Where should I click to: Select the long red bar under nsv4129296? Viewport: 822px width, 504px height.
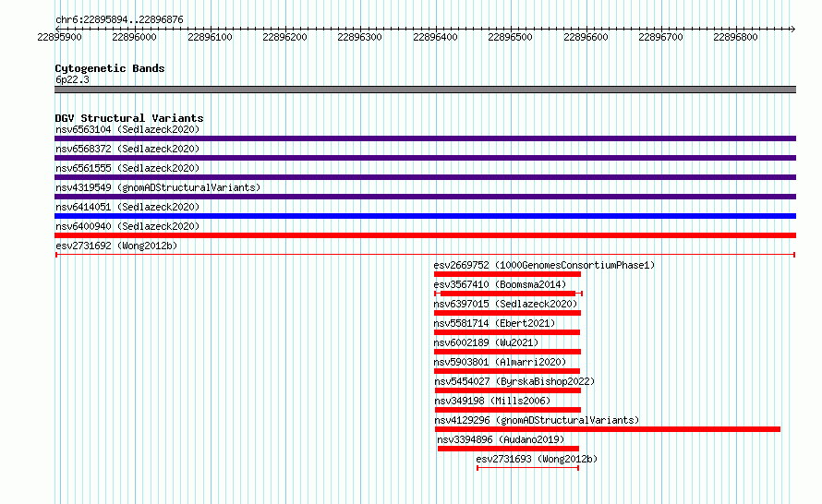pos(608,429)
